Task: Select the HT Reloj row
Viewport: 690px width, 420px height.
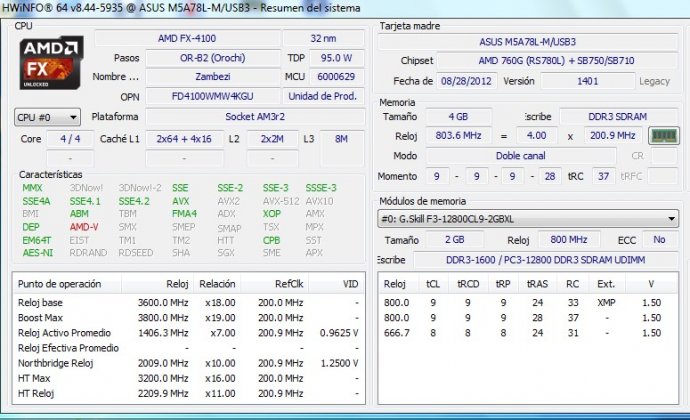Action: coord(189,394)
